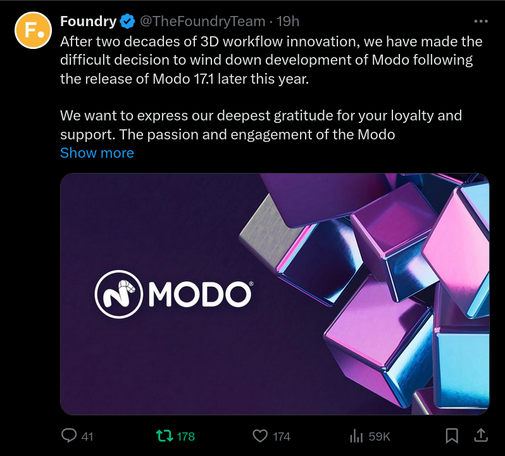Viewport: 505px width, 456px height.
Task: Open the 19h timestamp link
Action: click(x=288, y=21)
